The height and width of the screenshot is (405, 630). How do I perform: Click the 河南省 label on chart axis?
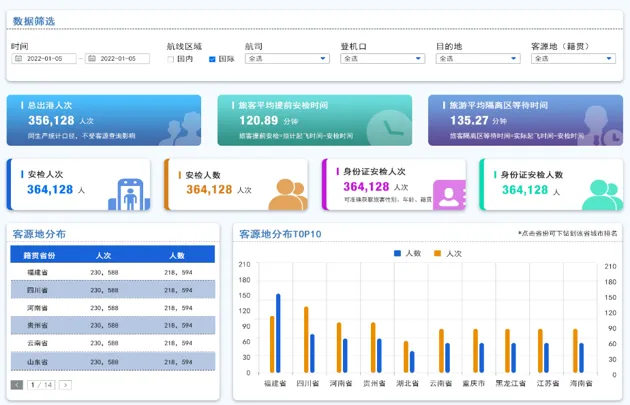pyautogui.click(x=341, y=383)
